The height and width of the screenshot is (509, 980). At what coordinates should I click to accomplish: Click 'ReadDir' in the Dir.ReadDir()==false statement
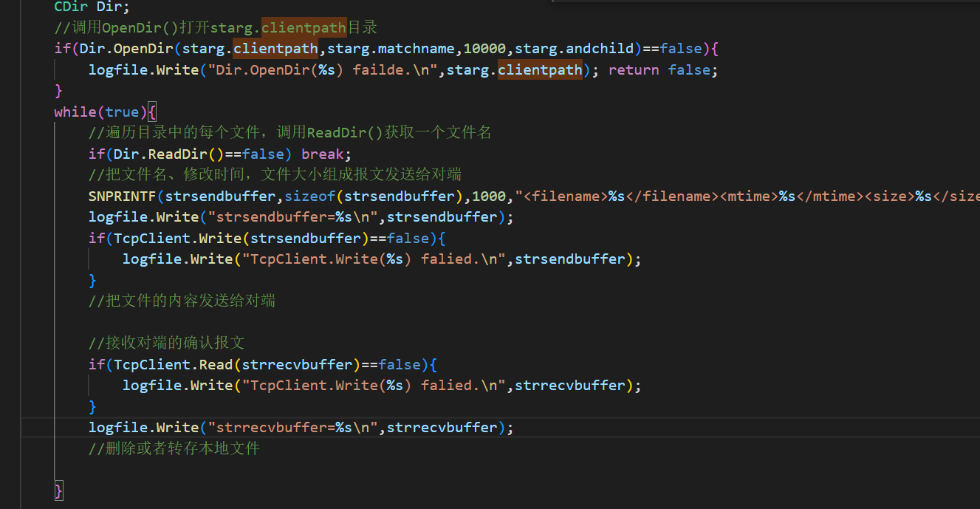coord(177,154)
